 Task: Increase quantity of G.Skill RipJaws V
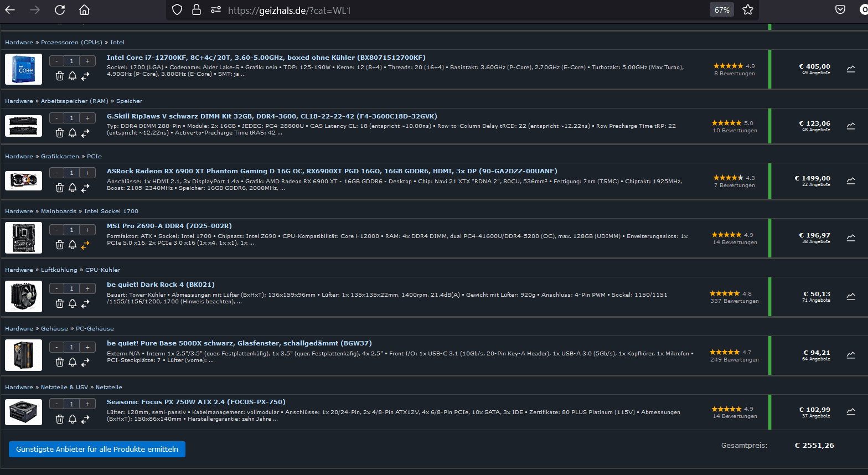87,118
